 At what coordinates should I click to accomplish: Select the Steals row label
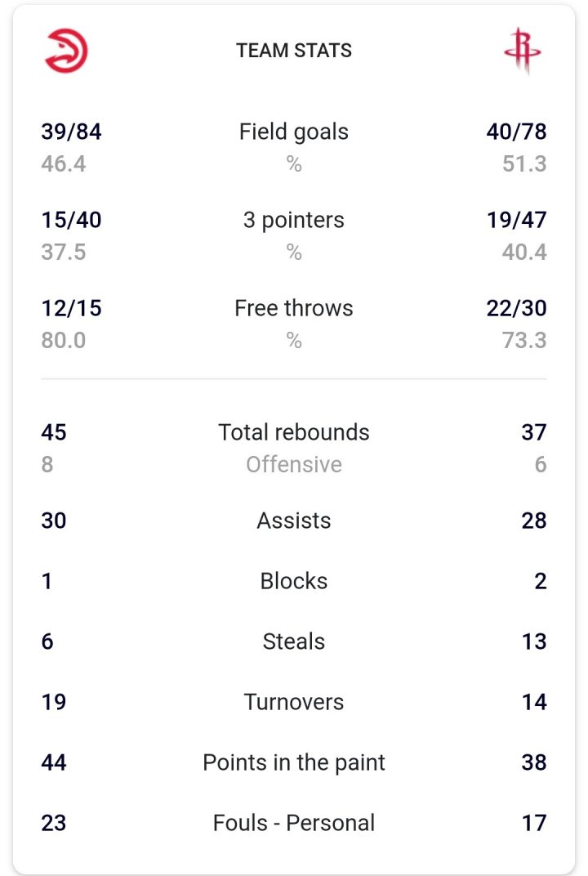point(294,641)
